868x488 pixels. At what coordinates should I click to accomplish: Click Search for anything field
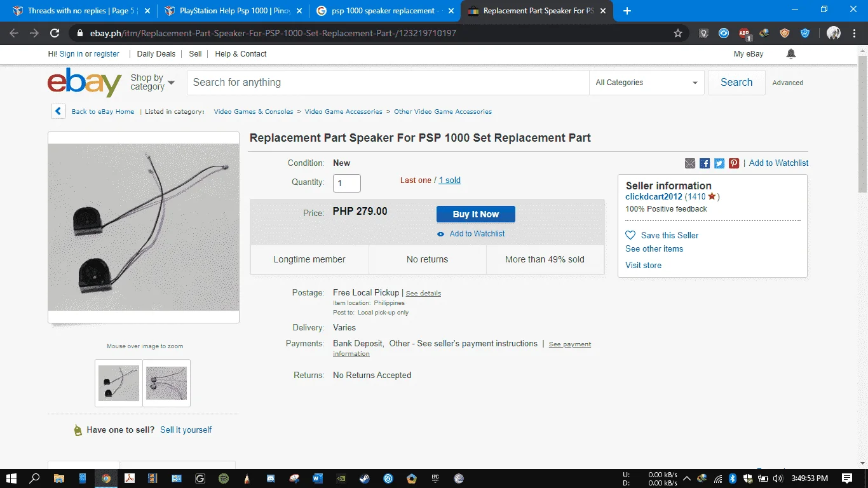(x=388, y=83)
